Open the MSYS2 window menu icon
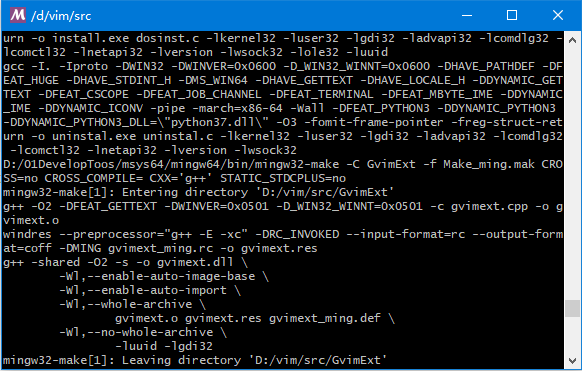Screen dimensions: 582x371 (17, 15)
